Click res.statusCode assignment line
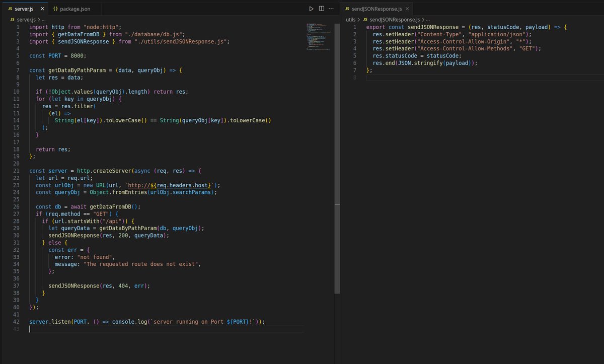604x364 pixels. 417,56
